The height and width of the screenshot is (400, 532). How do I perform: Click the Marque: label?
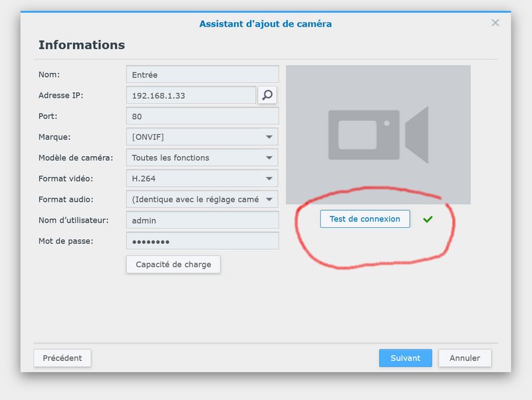(x=55, y=137)
